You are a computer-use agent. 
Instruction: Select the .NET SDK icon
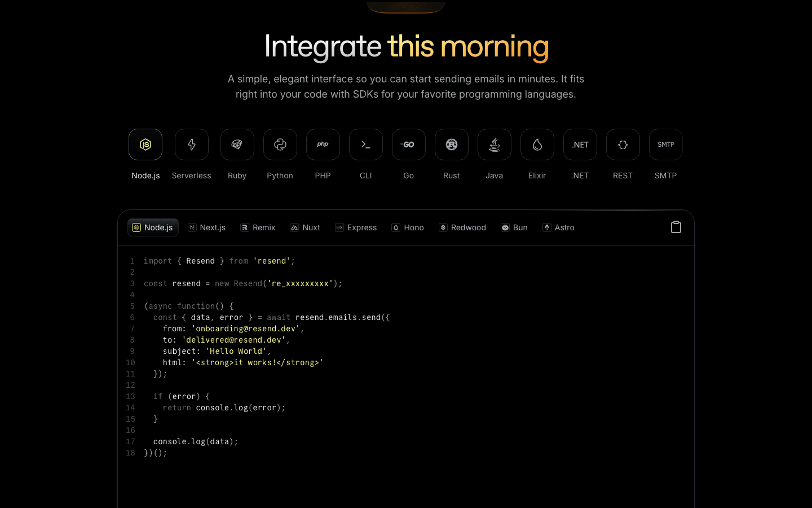click(580, 144)
